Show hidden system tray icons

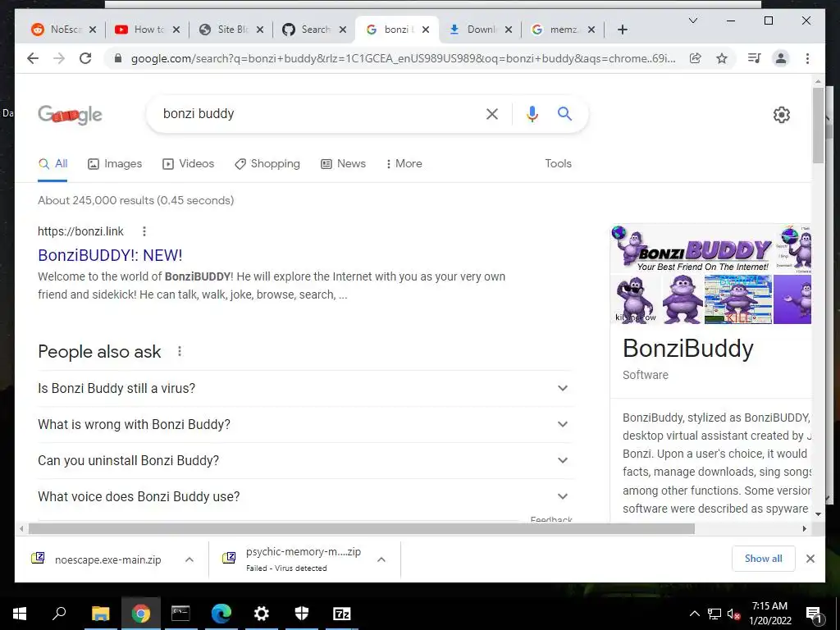[x=694, y=614]
